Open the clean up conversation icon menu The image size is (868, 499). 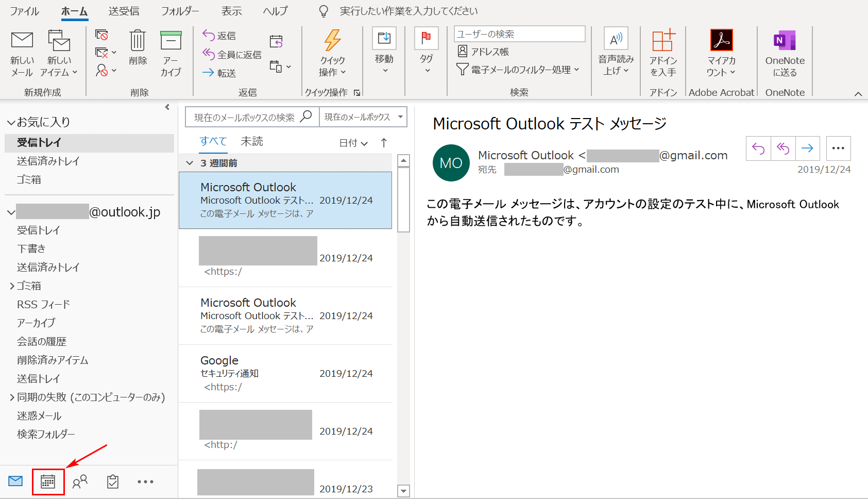coord(106,53)
